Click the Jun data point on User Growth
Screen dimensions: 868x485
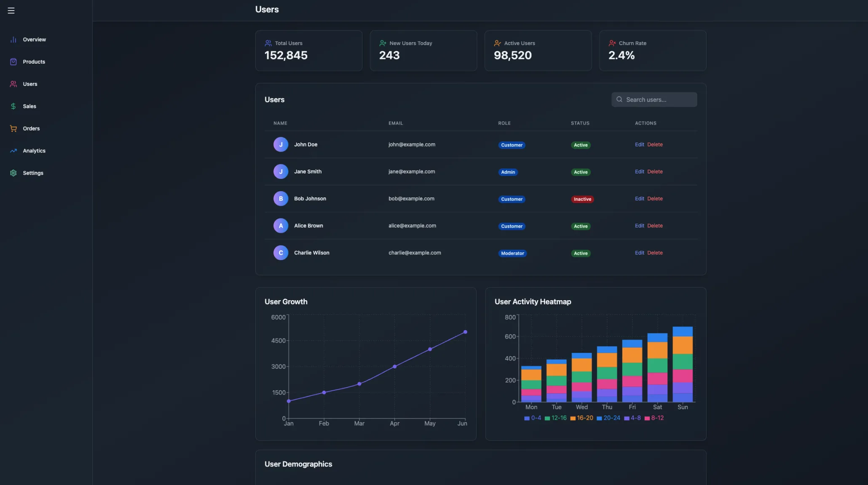coord(465,332)
